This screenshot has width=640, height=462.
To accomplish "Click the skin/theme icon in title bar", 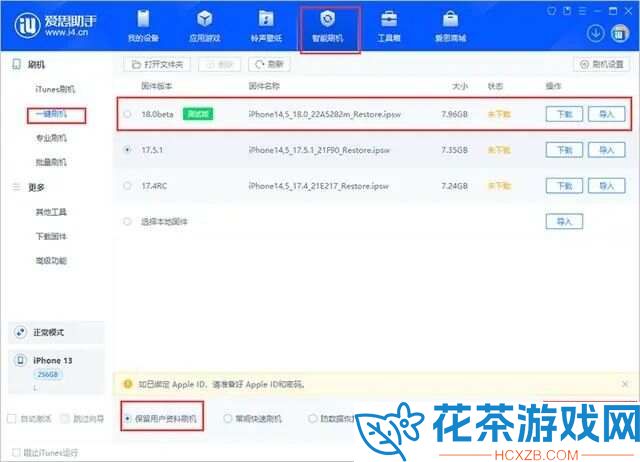I will click(x=551, y=11).
